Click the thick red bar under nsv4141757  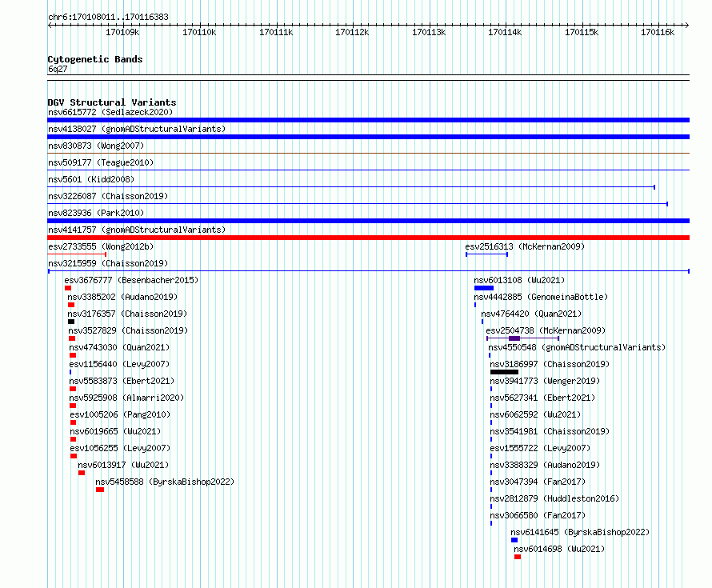click(x=368, y=238)
